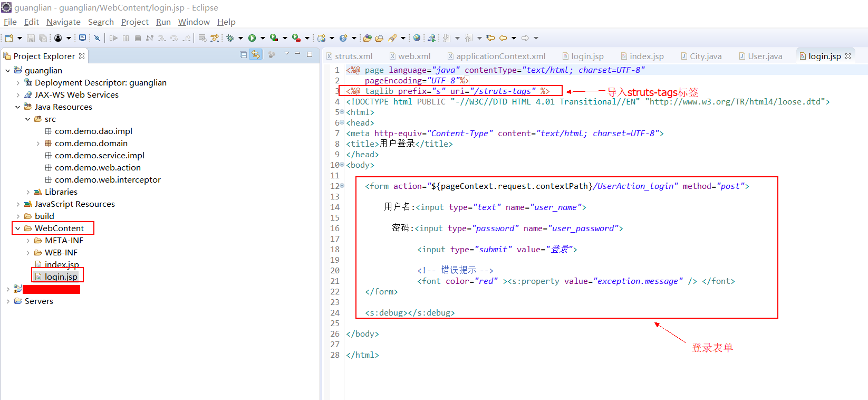Screen dimensions: 868x400
Task: Click the Save All toolbar icon
Action: [x=43, y=38]
